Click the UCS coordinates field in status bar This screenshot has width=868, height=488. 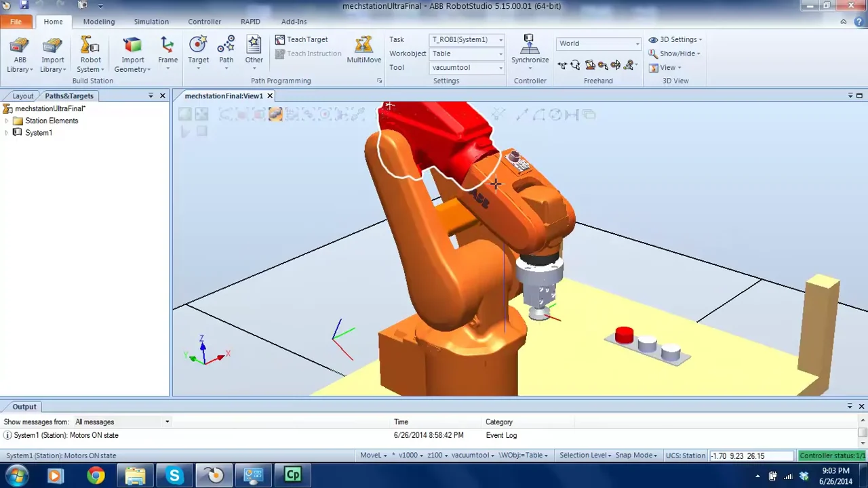[751, 455]
